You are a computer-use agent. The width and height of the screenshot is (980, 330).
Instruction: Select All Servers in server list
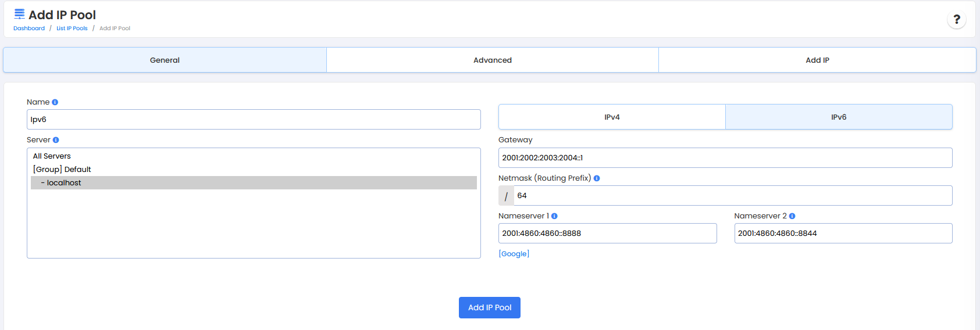coord(52,156)
